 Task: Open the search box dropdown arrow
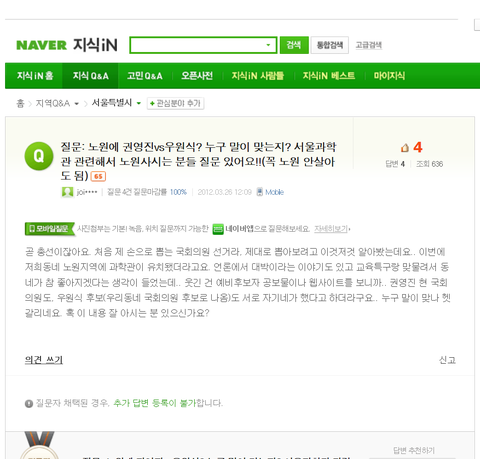pyautogui.click(x=268, y=45)
